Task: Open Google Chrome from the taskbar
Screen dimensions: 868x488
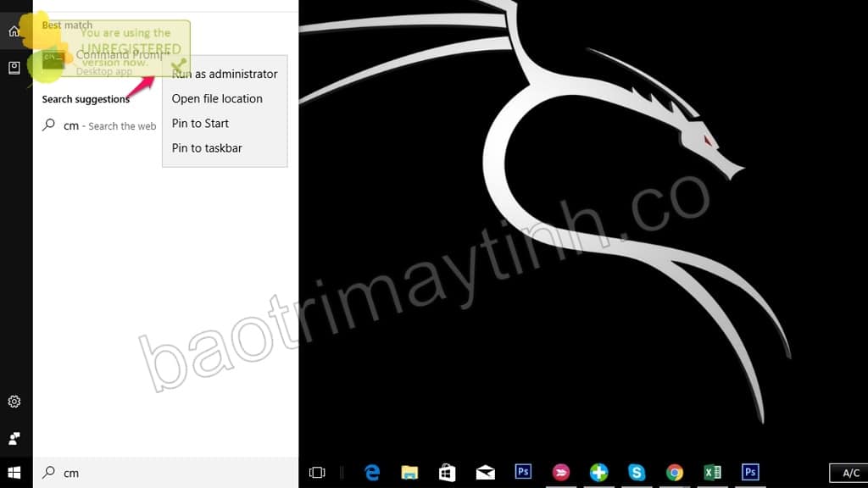Action: [675, 473]
